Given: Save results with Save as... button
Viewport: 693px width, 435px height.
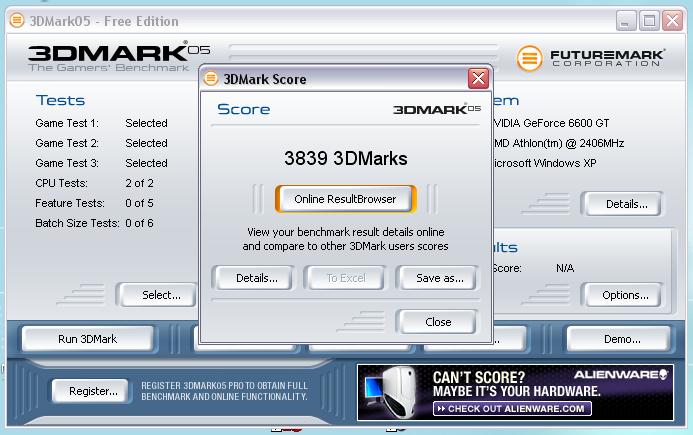Looking at the screenshot, I should click(438, 278).
